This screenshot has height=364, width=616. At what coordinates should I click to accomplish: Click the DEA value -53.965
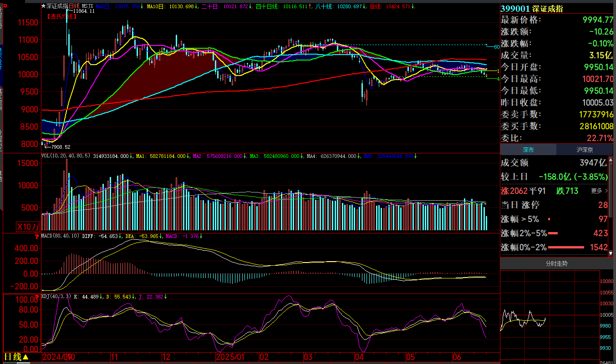coord(149,237)
